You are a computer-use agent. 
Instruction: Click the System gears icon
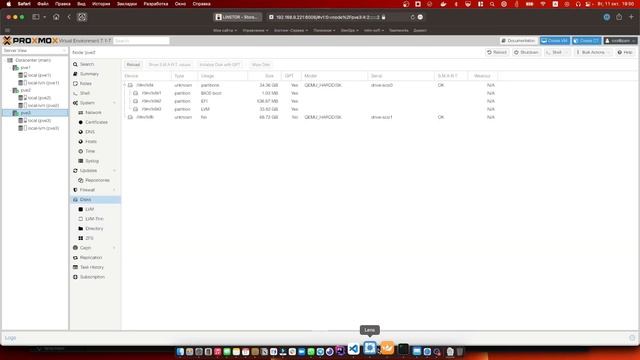tap(75, 103)
